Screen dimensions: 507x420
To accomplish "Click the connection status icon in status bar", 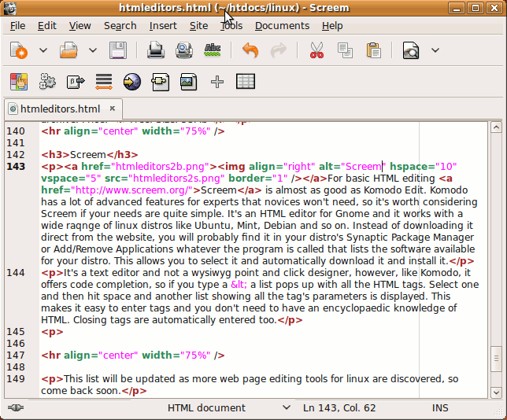I will pos(16,407).
